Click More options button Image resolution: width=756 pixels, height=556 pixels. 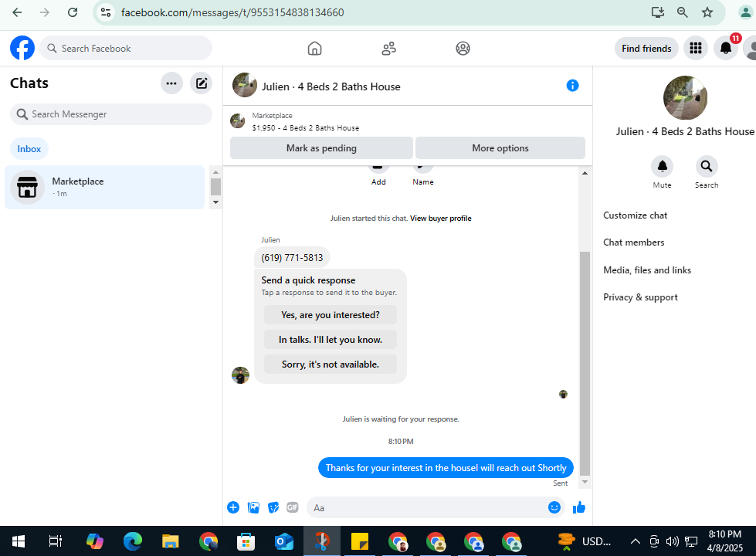point(500,148)
